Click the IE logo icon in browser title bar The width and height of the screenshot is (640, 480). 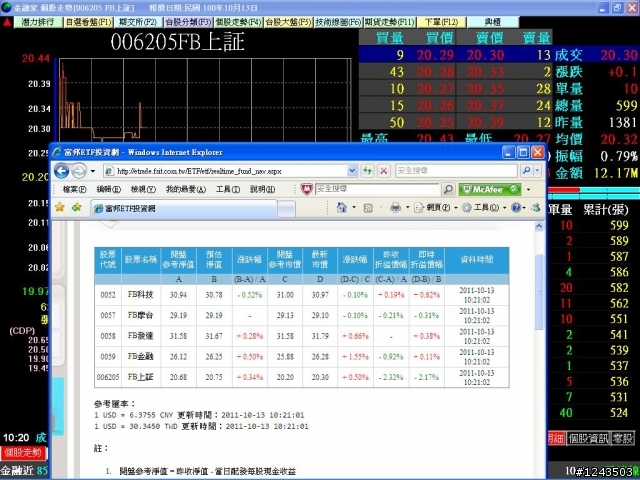pos(57,152)
